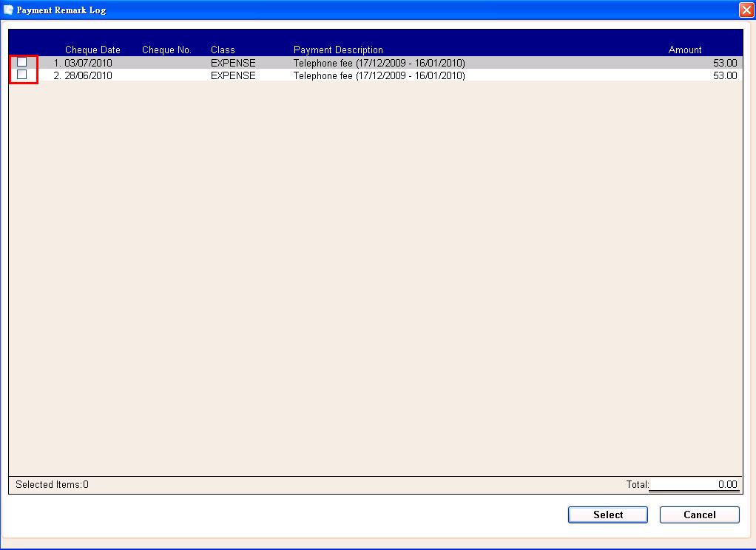Click the Payment Description column header
Screen dimensions: 756x550
pyautogui.click(x=338, y=50)
